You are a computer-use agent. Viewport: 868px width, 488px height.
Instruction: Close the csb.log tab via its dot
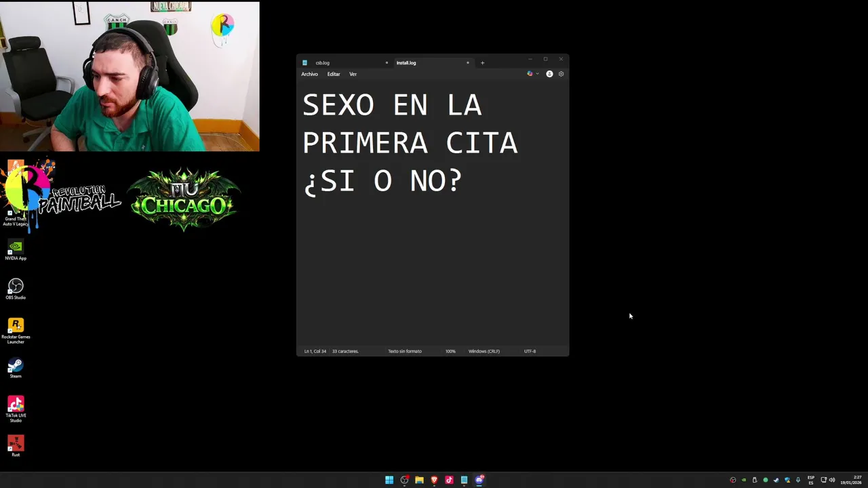(387, 63)
